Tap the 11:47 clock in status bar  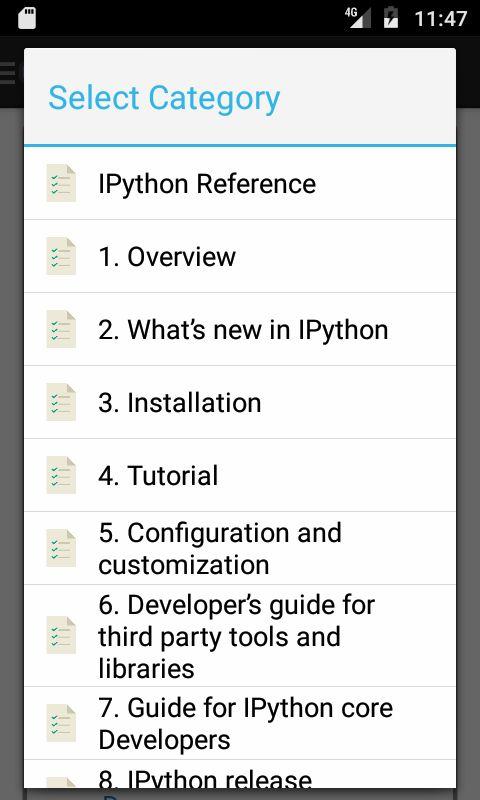click(441, 19)
